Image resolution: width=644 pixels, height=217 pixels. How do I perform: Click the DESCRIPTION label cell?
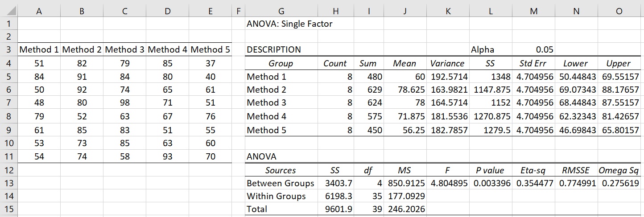274,50
